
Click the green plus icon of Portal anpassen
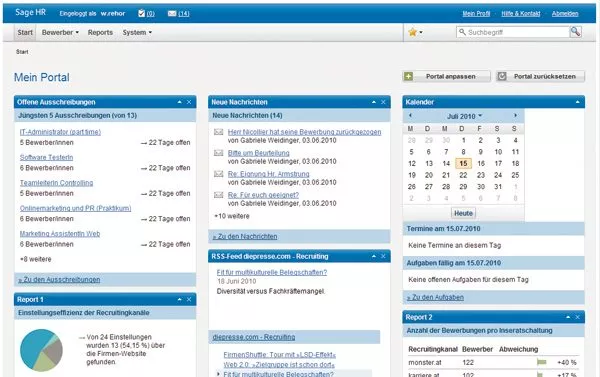click(408, 77)
